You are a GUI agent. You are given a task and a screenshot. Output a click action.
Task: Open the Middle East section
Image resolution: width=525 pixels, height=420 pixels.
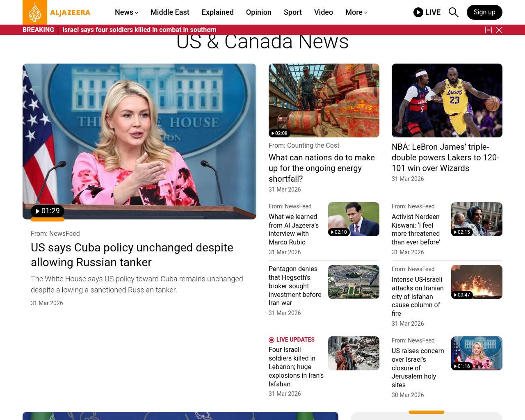click(x=170, y=12)
